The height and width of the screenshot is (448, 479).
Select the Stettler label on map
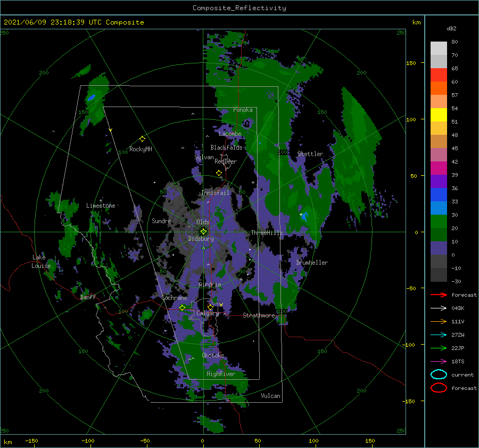click(310, 154)
